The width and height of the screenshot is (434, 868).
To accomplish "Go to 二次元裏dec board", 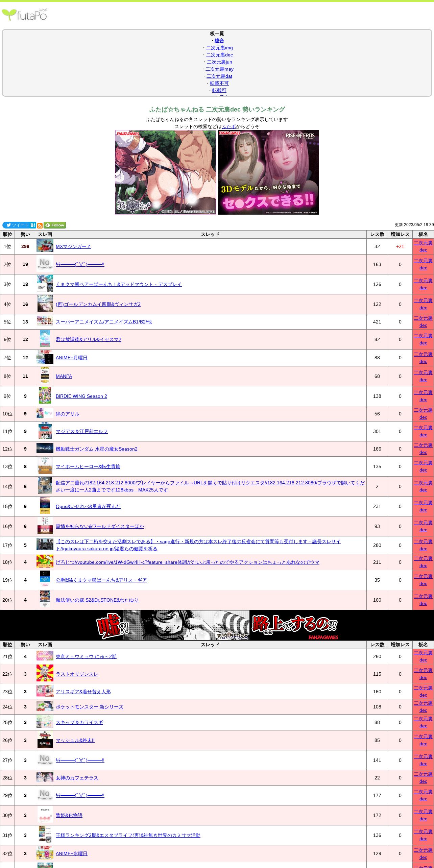I will (x=219, y=55).
